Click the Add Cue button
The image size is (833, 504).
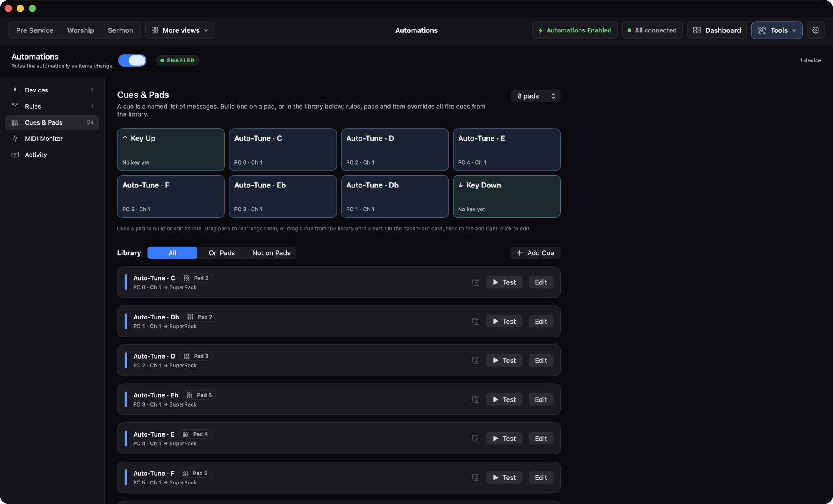pyautogui.click(x=535, y=253)
